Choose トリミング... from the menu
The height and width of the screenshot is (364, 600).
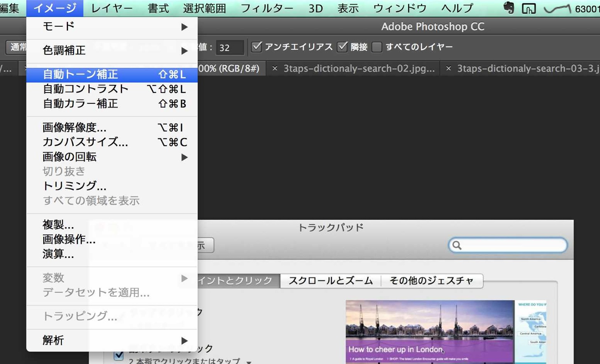112,186
